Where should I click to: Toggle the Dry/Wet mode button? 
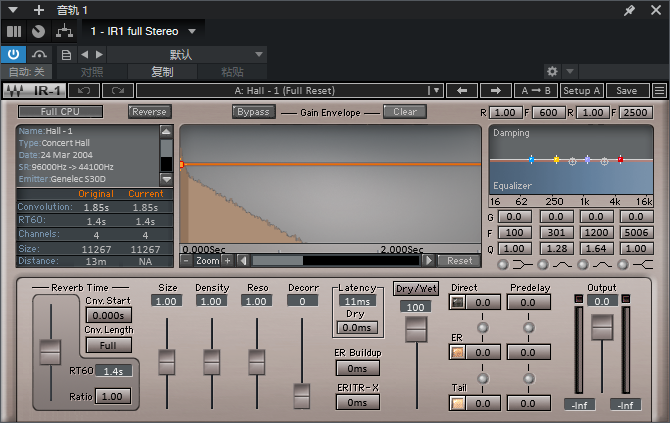416,289
